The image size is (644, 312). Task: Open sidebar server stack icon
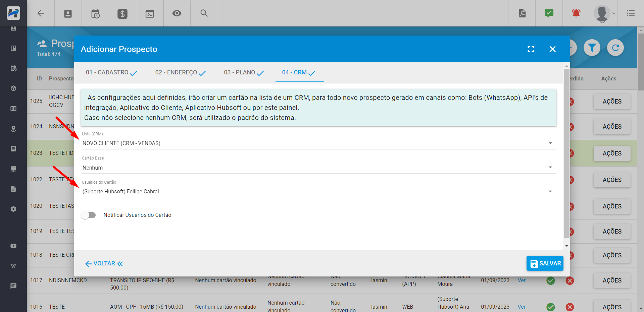click(13, 169)
